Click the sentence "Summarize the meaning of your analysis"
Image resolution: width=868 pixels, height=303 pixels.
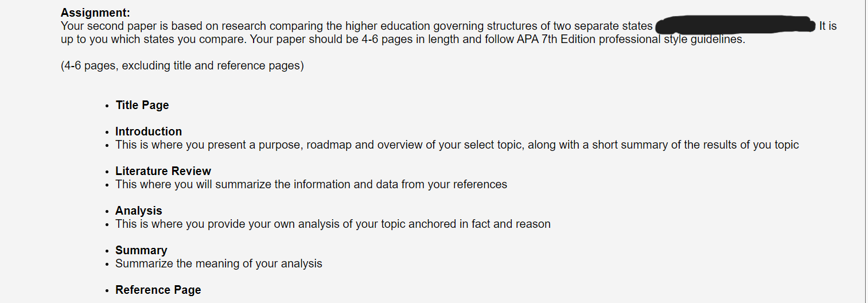click(x=219, y=263)
